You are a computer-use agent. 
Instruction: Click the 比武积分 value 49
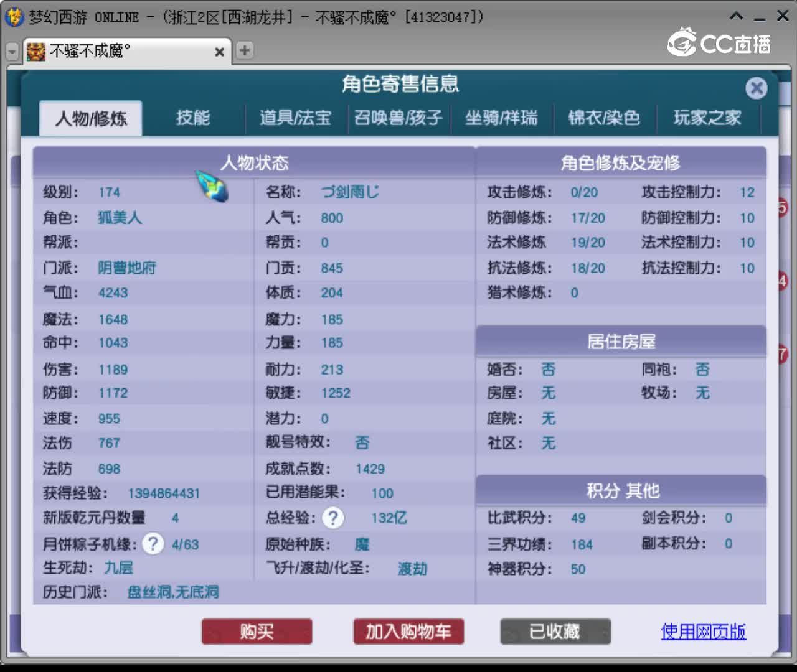578,518
